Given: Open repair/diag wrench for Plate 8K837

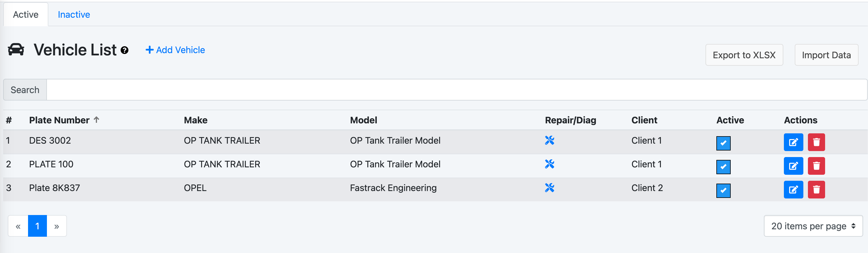Looking at the screenshot, I should pyautogui.click(x=550, y=188).
